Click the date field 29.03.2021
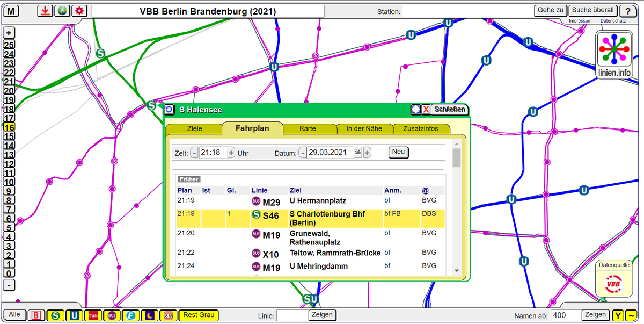 click(x=330, y=153)
